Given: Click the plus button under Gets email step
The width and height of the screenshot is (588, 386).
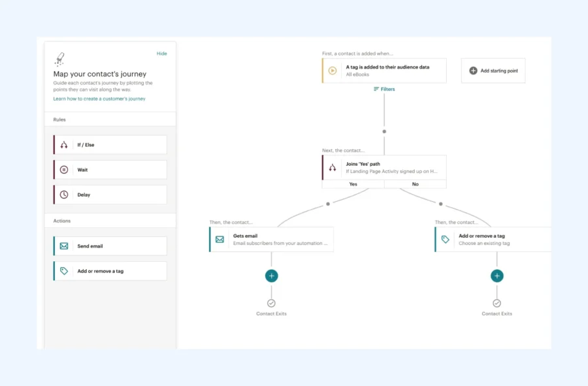Looking at the screenshot, I should coord(272,276).
